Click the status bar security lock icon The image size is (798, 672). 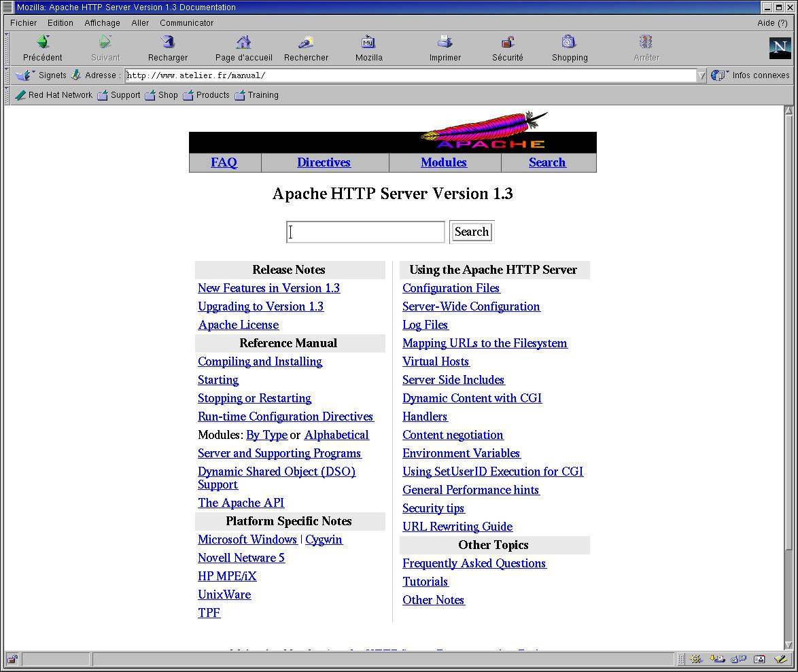coord(12,659)
